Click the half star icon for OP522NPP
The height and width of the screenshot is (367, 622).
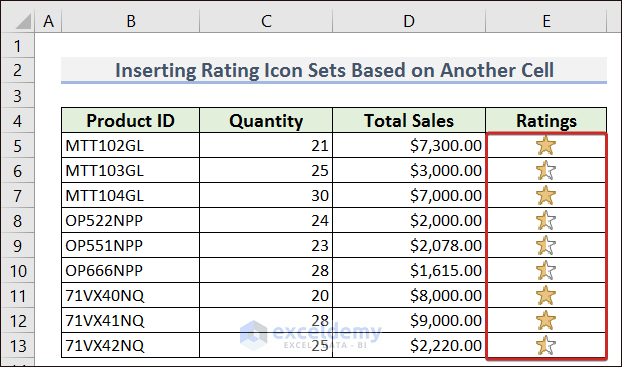546,220
